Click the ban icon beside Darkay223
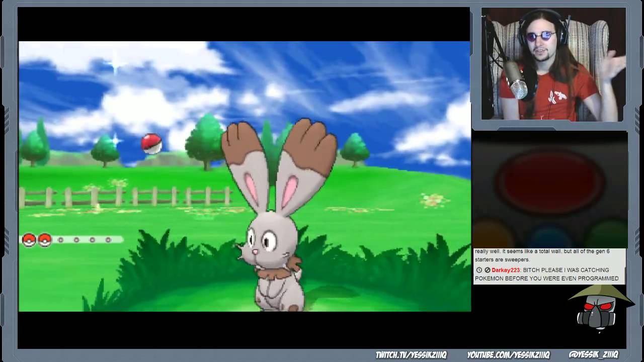Viewport: 644px width, 362px height. (x=487, y=270)
